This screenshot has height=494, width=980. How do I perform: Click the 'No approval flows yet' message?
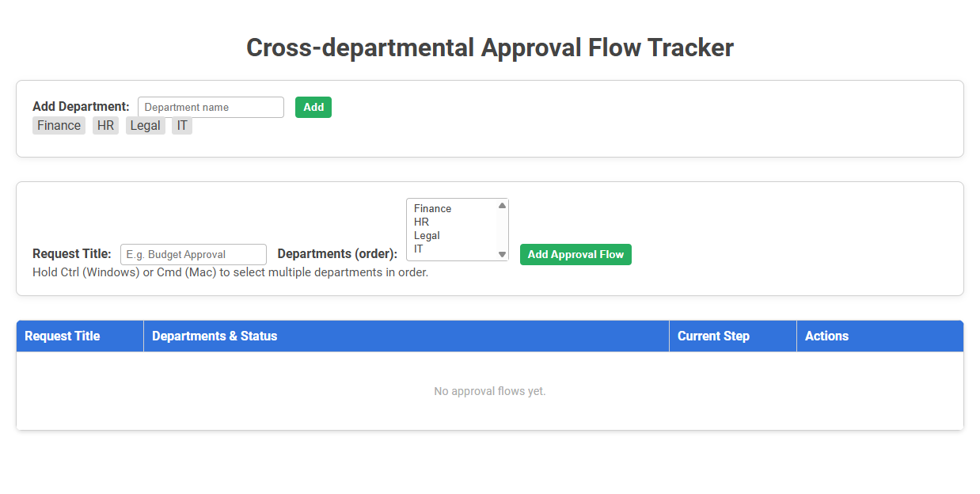tap(489, 390)
